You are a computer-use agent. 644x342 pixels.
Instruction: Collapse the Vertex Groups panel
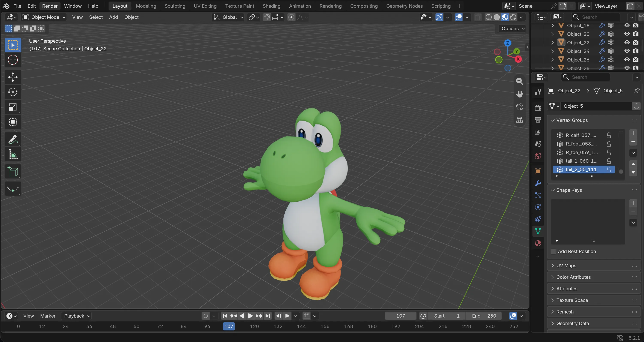[552, 120]
